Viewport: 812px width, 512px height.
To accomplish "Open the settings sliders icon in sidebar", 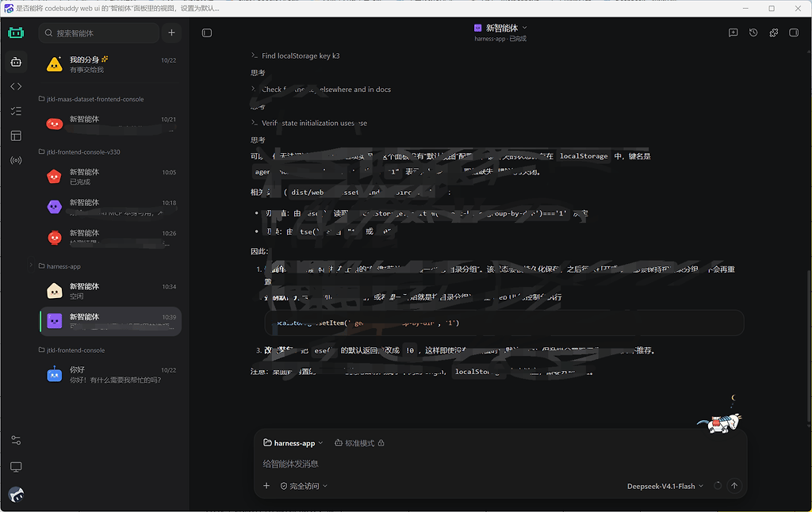I will click(16, 440).
